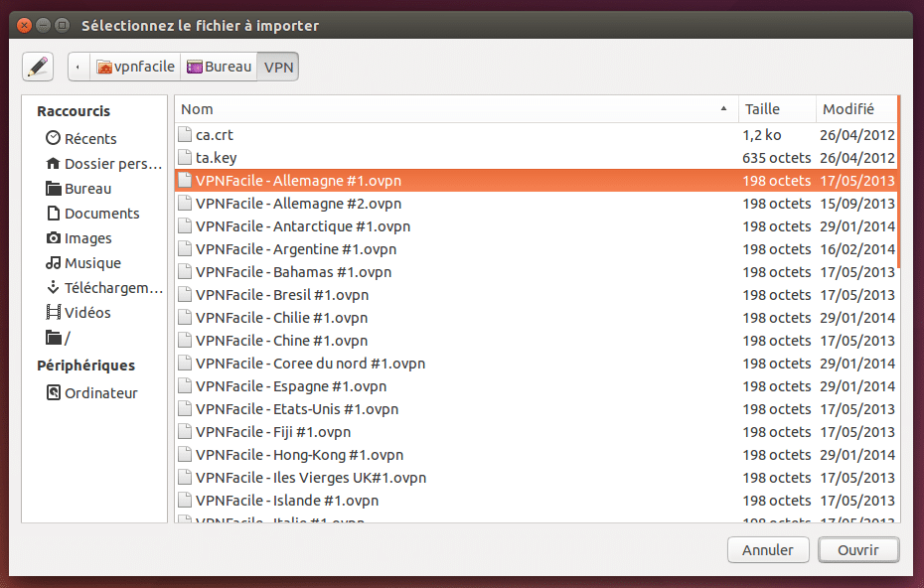Click the file icon of ta.key
Image resolution: width=924 pixels, height=588 pixels.
point(185,157)
